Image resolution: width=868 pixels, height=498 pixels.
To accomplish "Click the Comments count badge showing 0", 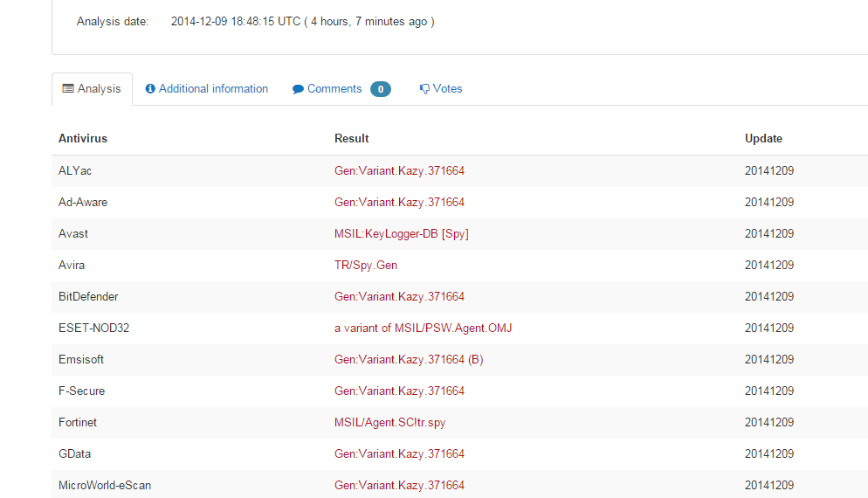I will coord(381,89).
